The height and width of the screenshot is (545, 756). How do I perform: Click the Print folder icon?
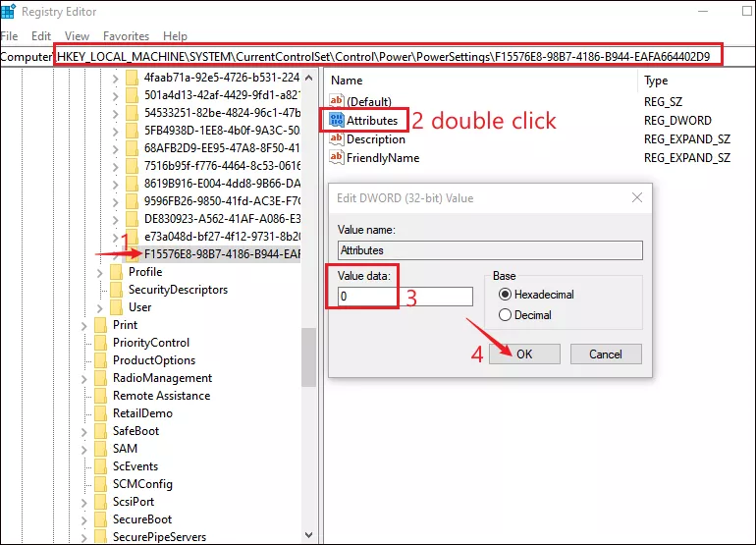100,325
